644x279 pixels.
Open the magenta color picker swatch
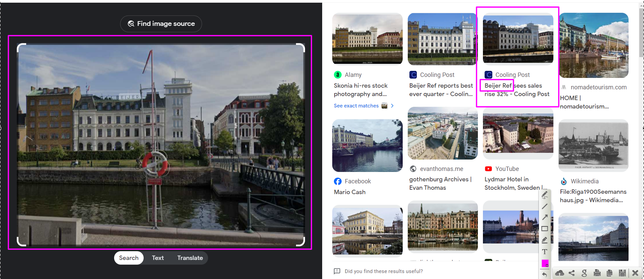coord(545,264)
